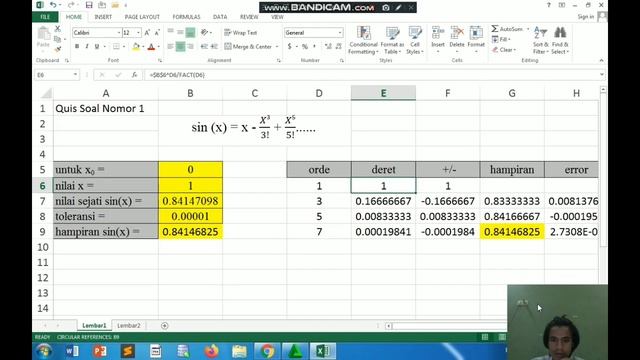
Task: Toggle Align Right horizontal alignment
Action: [190, 47]
